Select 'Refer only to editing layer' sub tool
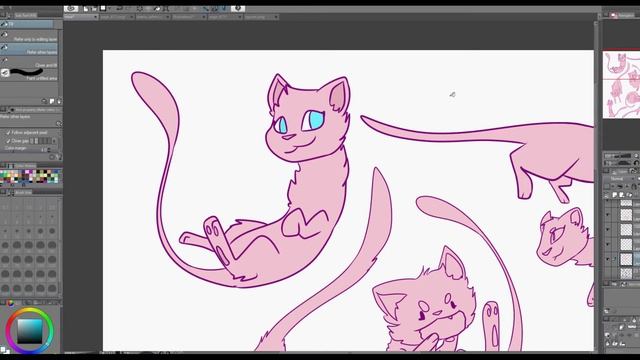640x360 pixels. (29, 37)
